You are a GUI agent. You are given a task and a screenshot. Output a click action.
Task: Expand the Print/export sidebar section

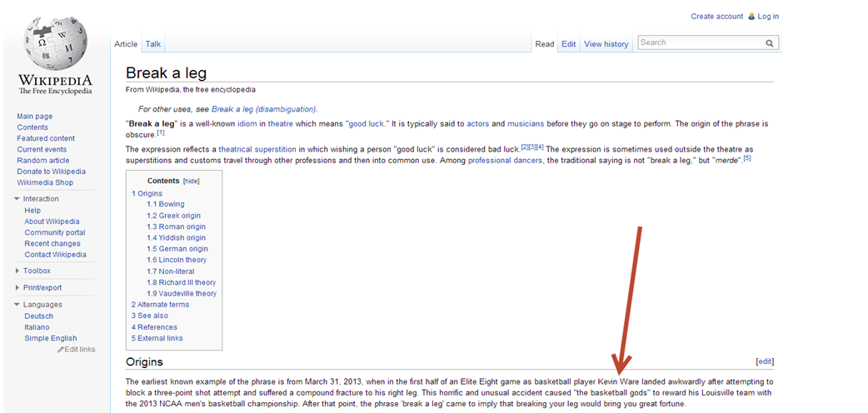pos(17,287)
